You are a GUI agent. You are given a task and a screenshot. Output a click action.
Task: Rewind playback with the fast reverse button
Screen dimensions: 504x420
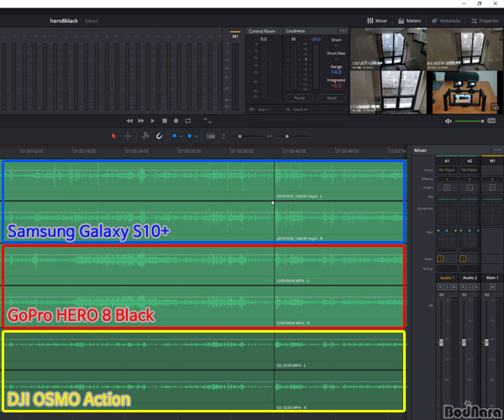tap(129, 121)
